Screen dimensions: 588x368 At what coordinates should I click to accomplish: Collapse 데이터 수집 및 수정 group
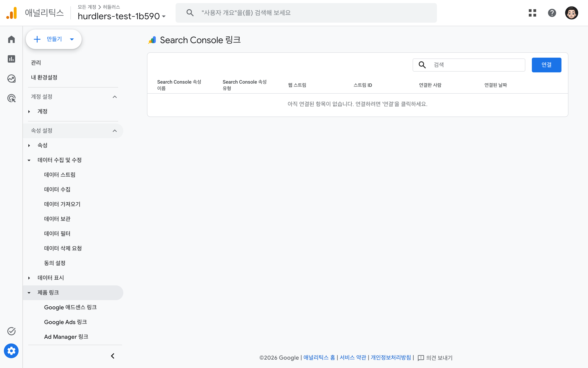tap(29, 160)
